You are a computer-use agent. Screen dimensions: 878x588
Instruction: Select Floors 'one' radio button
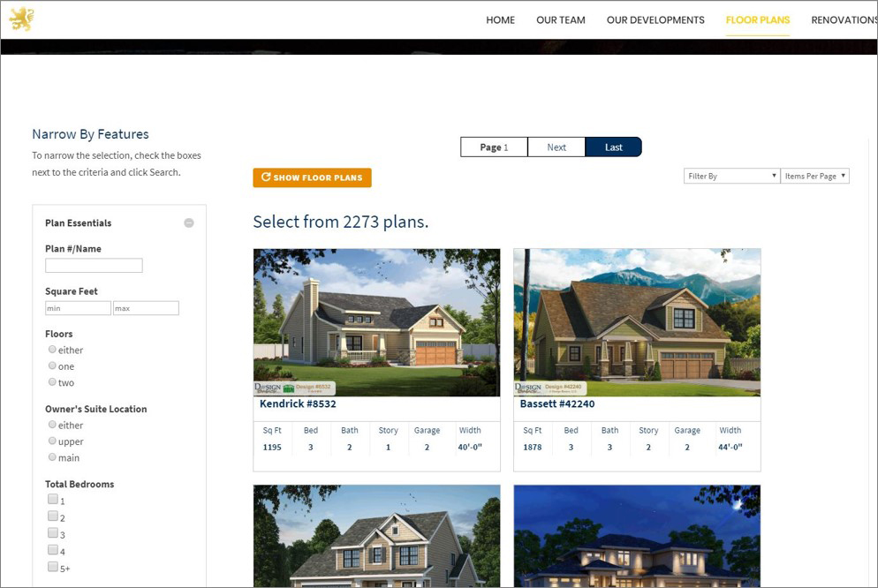pyautogui.click(x=52, y=366)
